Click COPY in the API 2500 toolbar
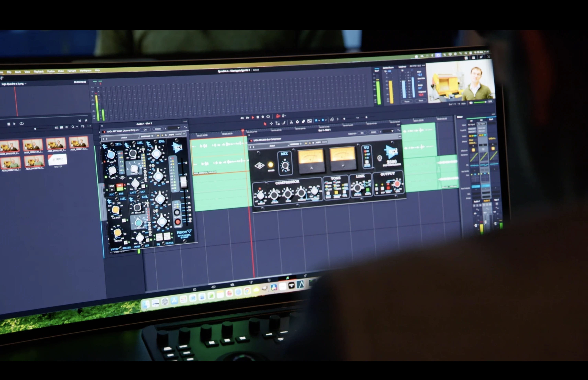Image resolution: width=588 pixels, height=380 pixels. click(x=318, y=142)
